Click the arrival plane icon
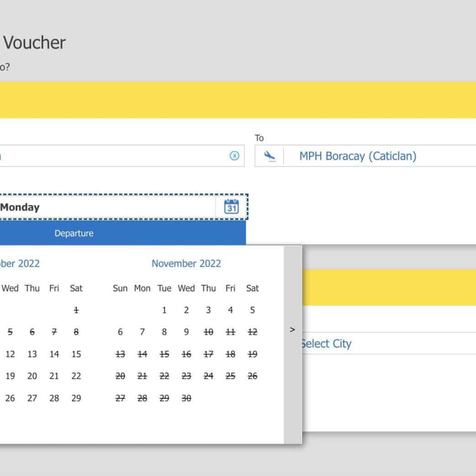Viewport: 476px width, 476px height. click(270, 156)
